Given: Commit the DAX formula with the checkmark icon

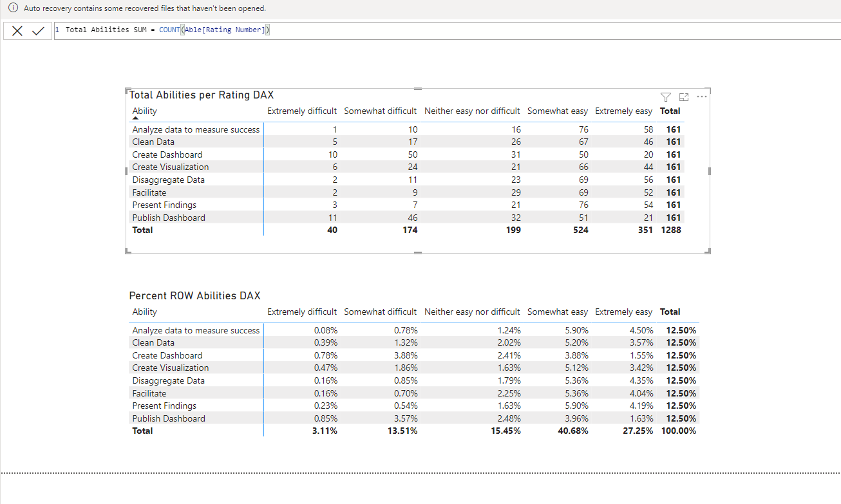Looking at the screenshot, I should click(x=38, y=30).
